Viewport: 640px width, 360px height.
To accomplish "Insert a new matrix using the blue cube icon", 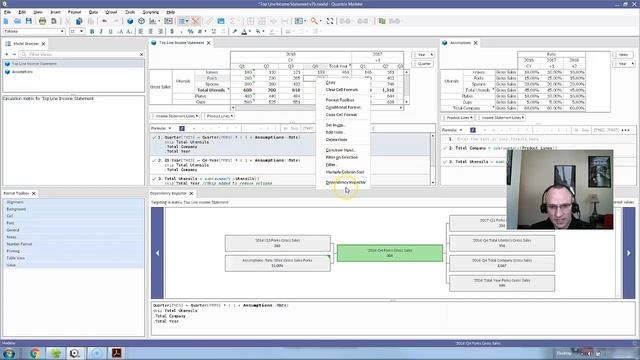I will coord(130,21).
